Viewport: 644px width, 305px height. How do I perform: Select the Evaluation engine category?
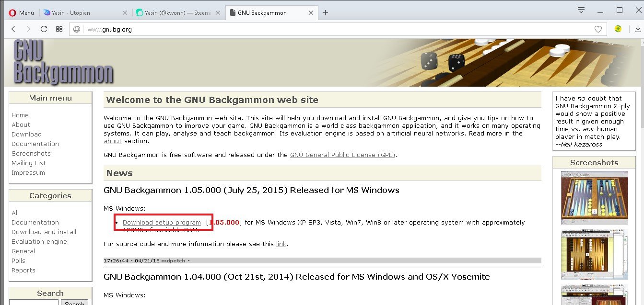coord(39,241)
